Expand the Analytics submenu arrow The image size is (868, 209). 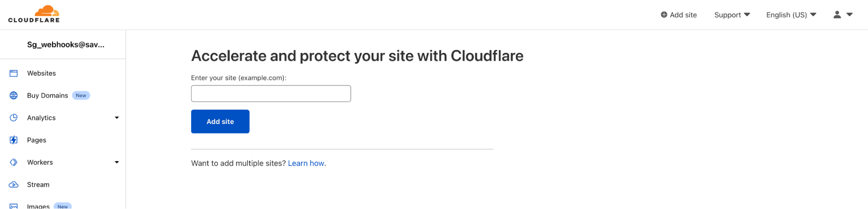pos(117,118)
